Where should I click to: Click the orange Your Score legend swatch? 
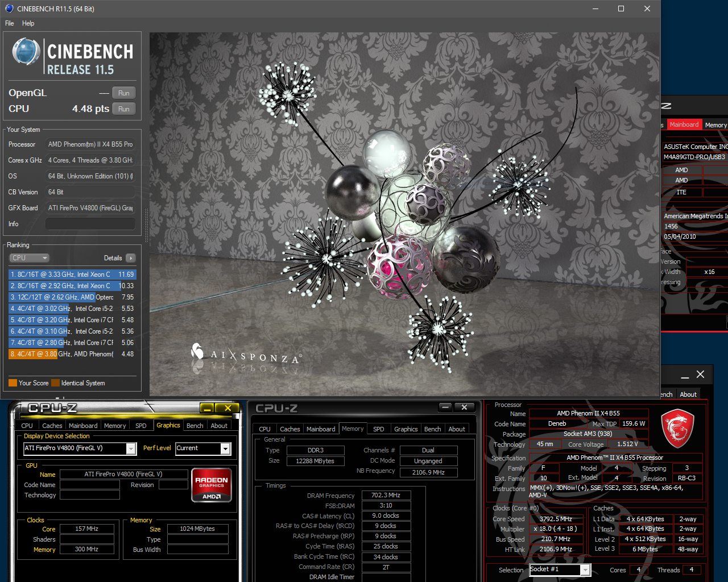tap(13, 383)
